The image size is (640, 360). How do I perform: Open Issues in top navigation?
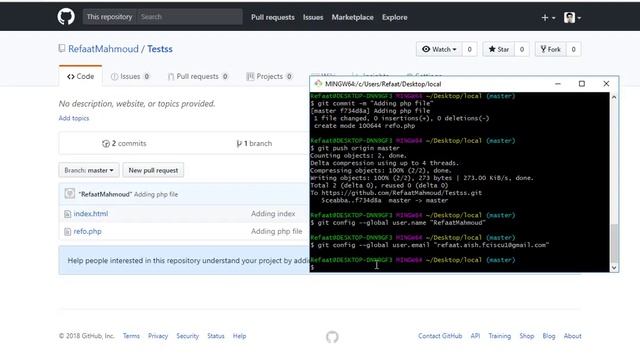click(x=313, y=17)
